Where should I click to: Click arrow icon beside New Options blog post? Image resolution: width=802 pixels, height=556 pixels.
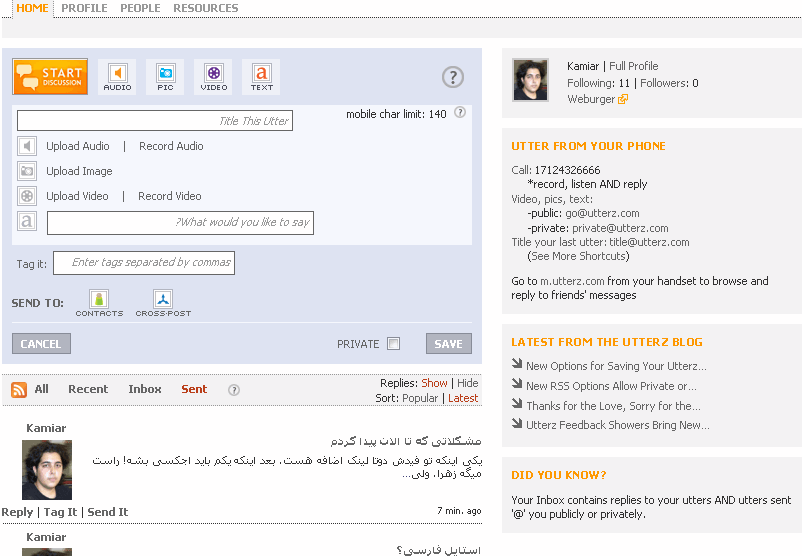[x=517, y=364]
